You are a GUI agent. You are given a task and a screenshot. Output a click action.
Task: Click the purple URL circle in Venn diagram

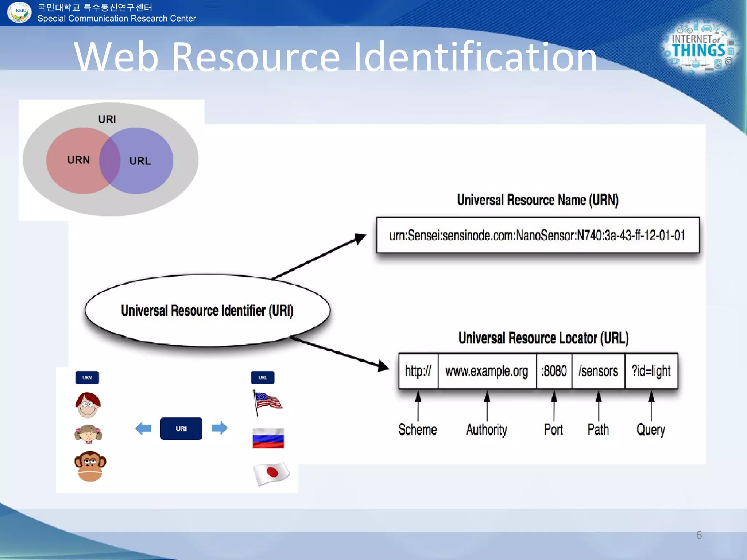pyautogui.click(x=146, y=161)
